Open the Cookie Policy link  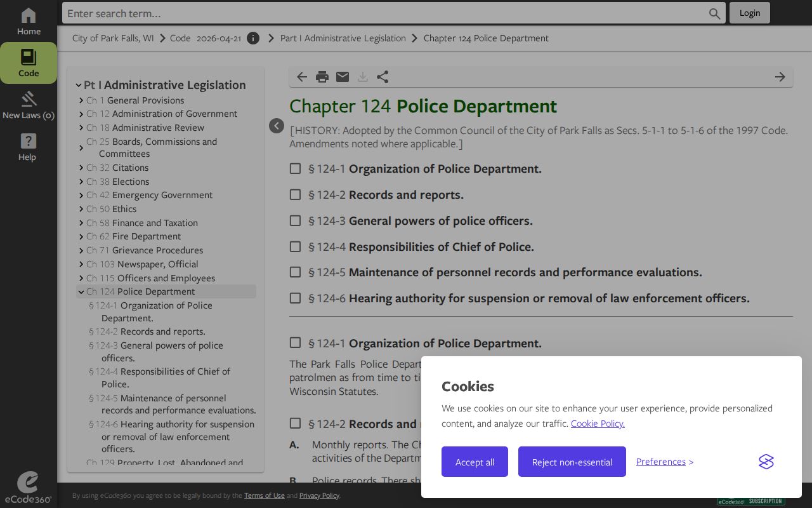[598, 424]
